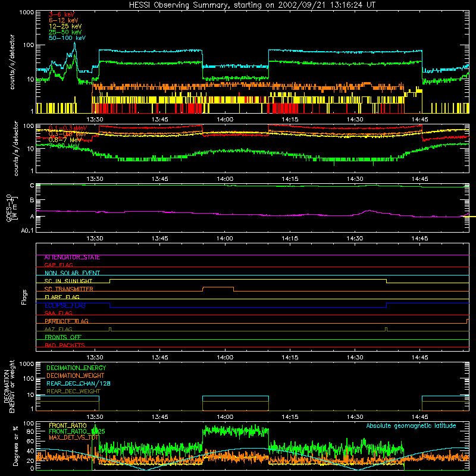Image resolution: width=476 pixels, height=476 pixels.
Task: Click the Absolute geomagnetic latitude label
Action: [411, 426]
